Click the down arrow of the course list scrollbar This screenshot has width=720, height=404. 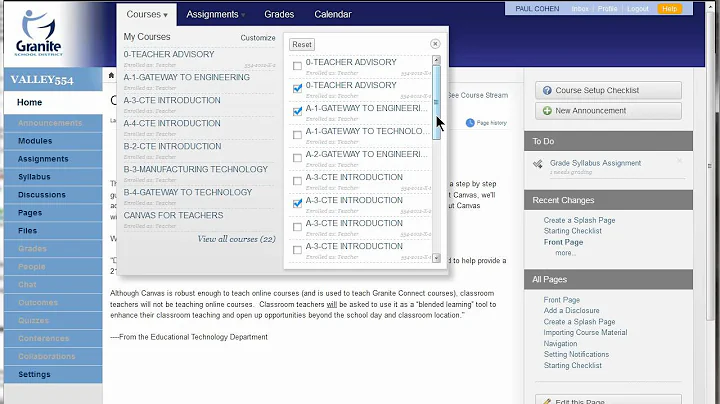pyautogui.click(x=436, y=258)
